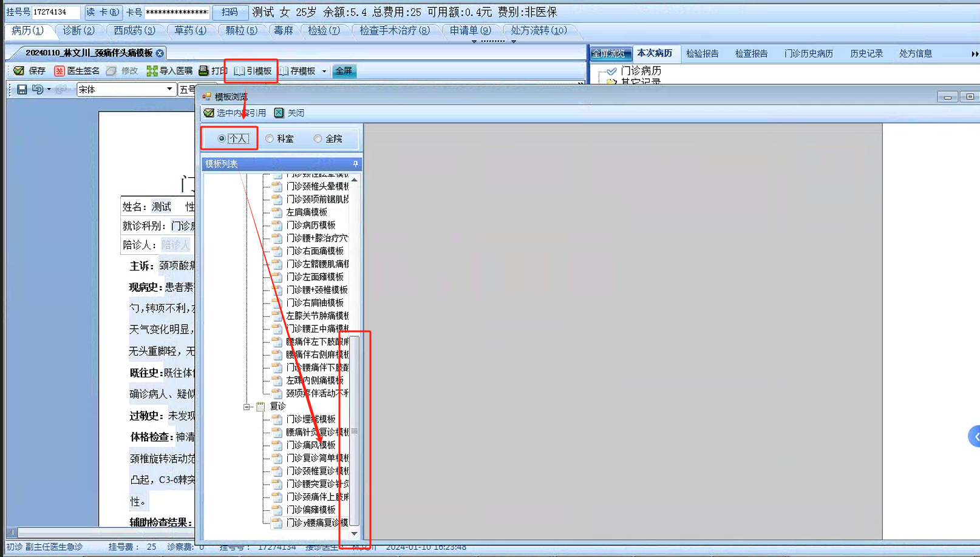Click the 门诊病历 tree checkmark icon
Viewport: 980px width, 557px height.
coord(611,71)
